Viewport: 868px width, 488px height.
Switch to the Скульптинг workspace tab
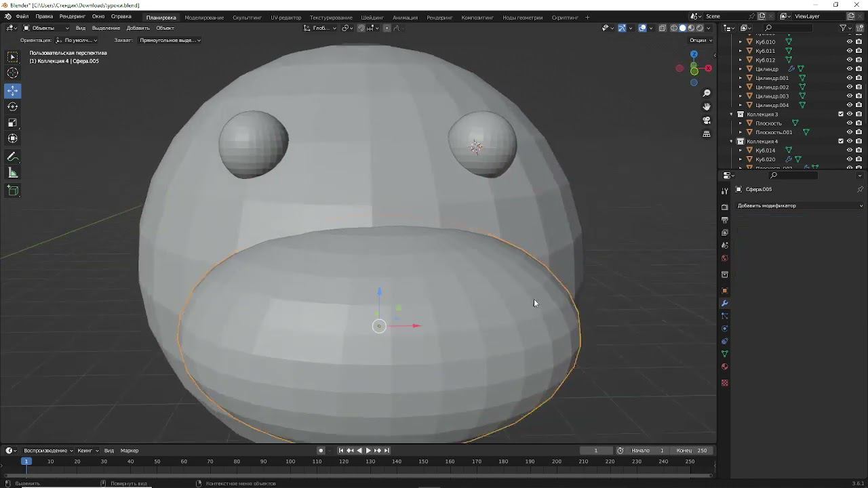tap(247, 17)
